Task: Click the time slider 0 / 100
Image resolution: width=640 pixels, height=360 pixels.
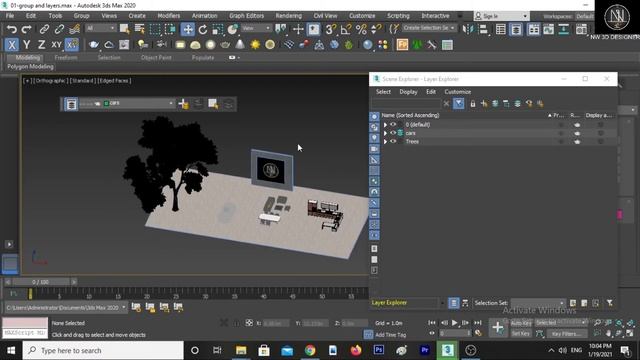Action: (x=40, y=282)
